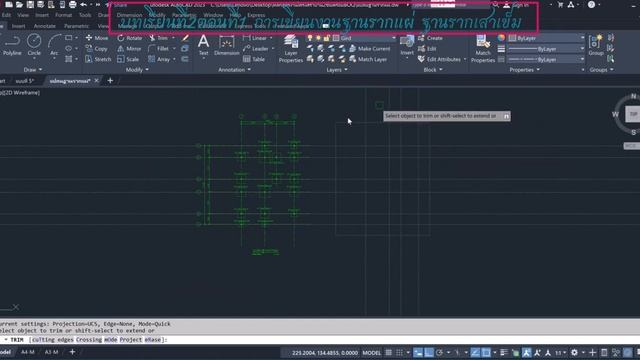Open the ByLayer color dropdown
The width and height of the screenshot is (640, 360).
click(x=546, y=38)
